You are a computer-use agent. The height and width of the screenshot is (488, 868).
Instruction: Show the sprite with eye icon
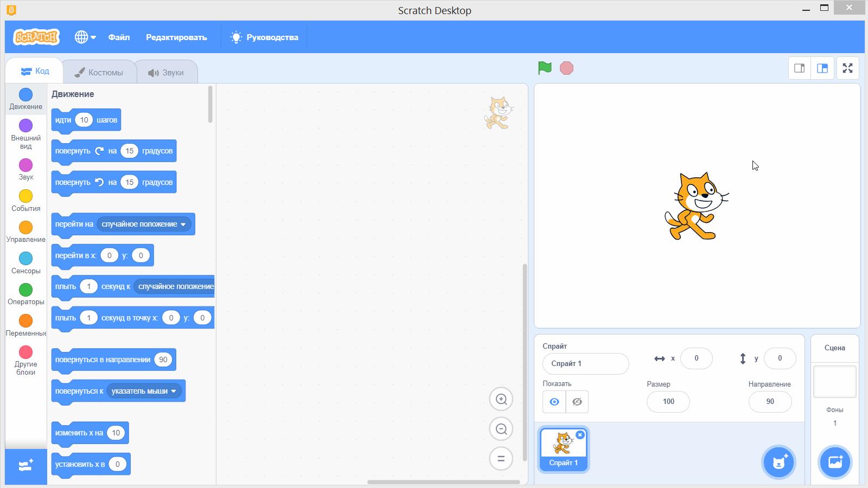tap(554, 402)
